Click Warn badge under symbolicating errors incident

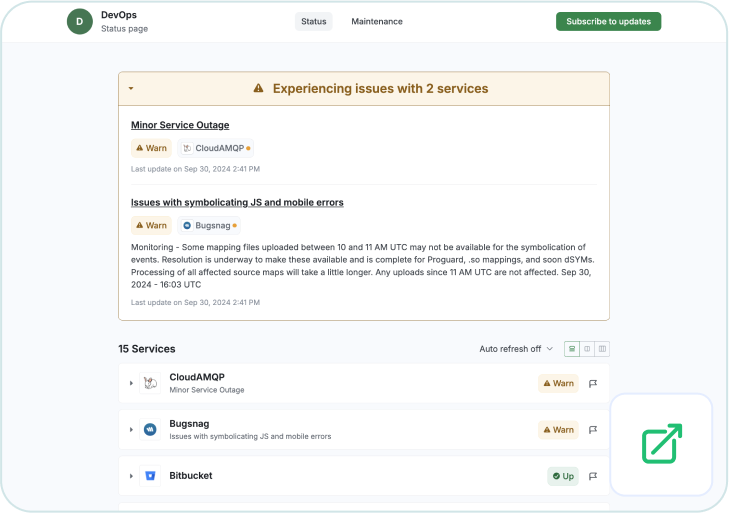coord(151,226)
